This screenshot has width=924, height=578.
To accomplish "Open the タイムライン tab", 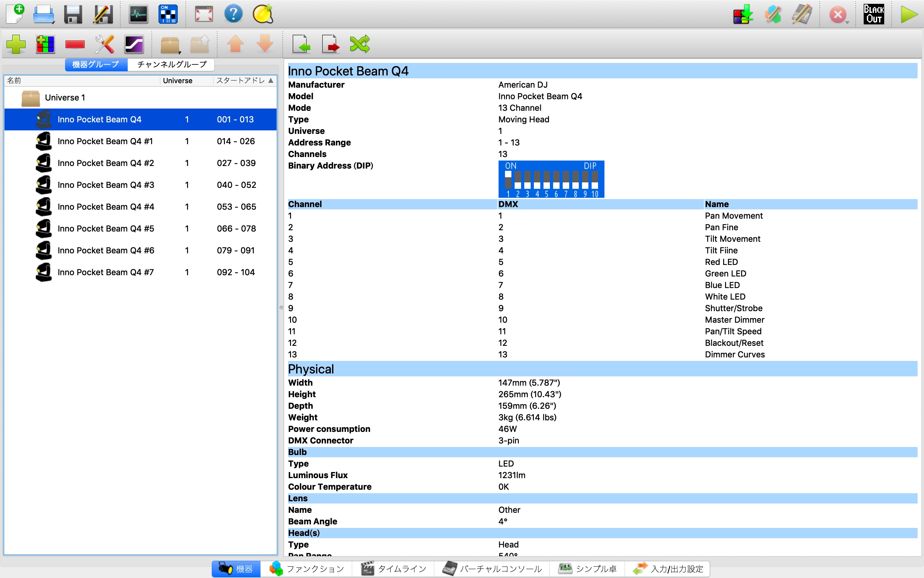I will (x=393, y=569).
